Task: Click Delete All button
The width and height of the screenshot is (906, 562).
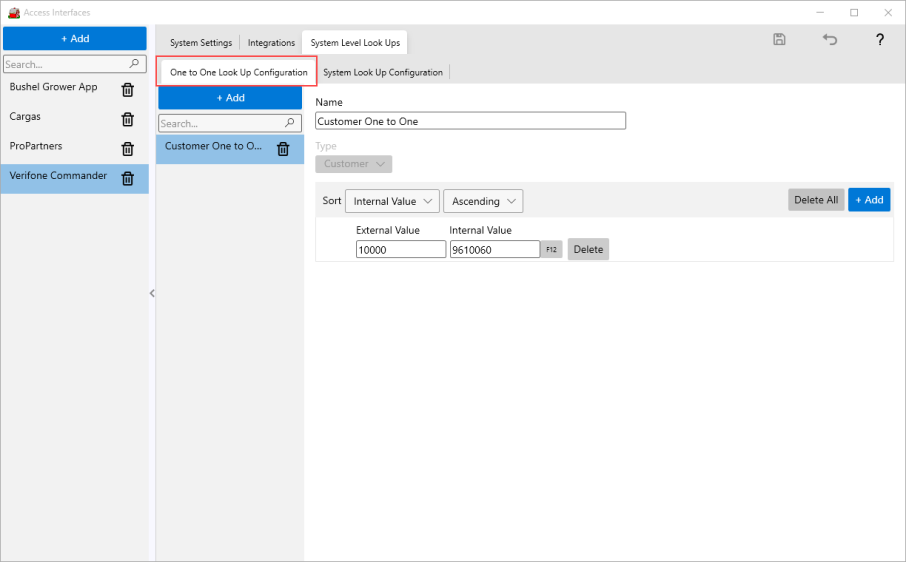Action: point(815,200)
